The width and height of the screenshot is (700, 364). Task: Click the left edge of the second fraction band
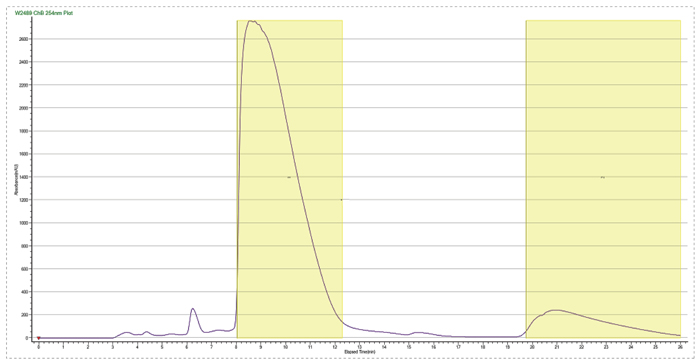526,179
